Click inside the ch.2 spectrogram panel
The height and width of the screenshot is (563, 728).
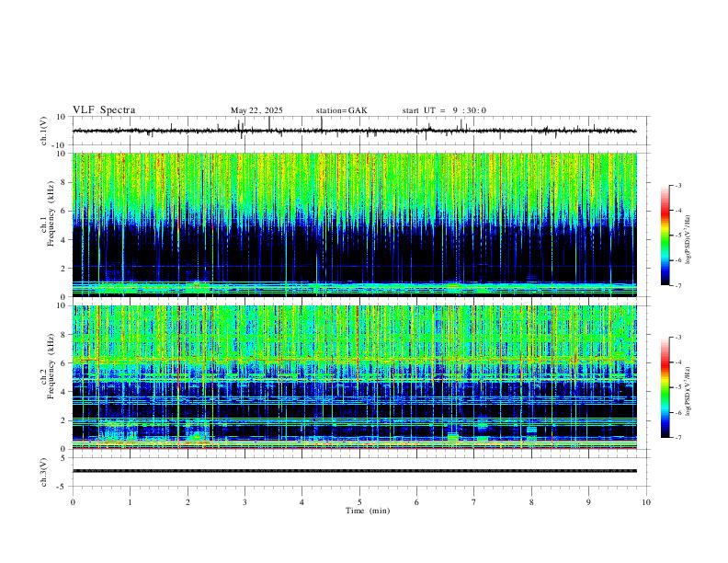(354, 377)
